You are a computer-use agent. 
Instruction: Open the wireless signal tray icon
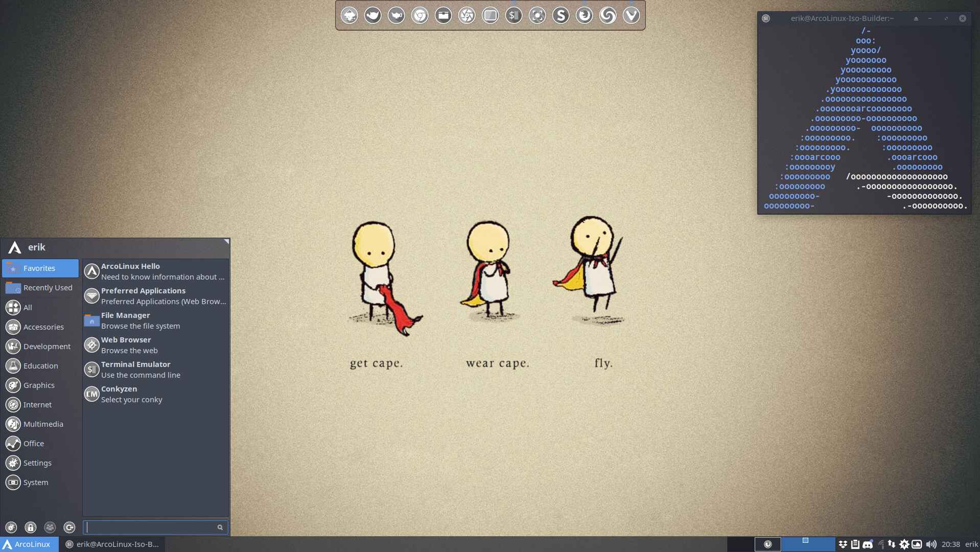pyautogui.click(x=881, y=544)
